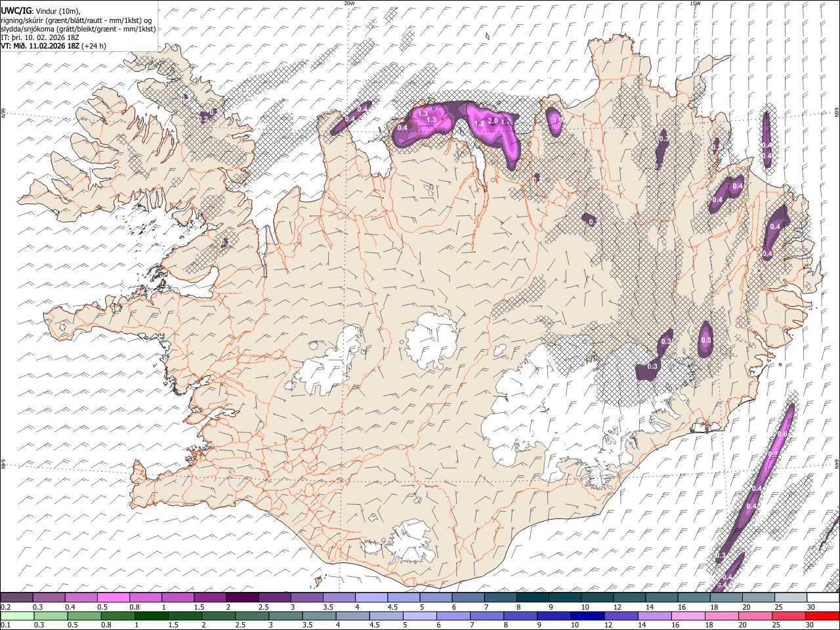Screen dimensions: 840x630
Task: Select the dark teal 8–9 swatch in the upper legend row
Action: [533, 597]
